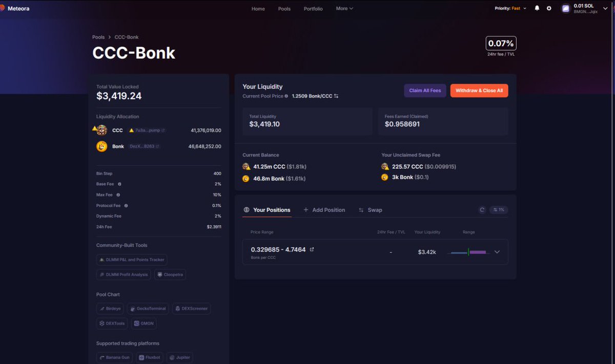Click the $3.42k Your Liquidity value
Viewport: 615px width, 364px height.
point(427,252)
